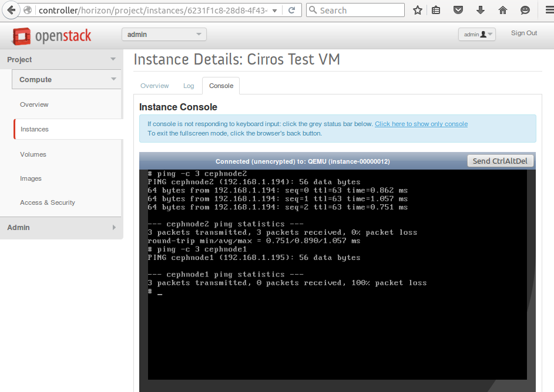Bookmark this page with the star icon
This screenshot has height=392, width=554.
tap(418, 10)
